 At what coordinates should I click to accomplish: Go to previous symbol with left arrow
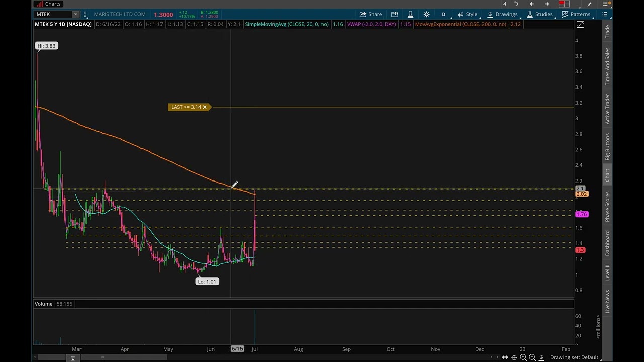532,4
